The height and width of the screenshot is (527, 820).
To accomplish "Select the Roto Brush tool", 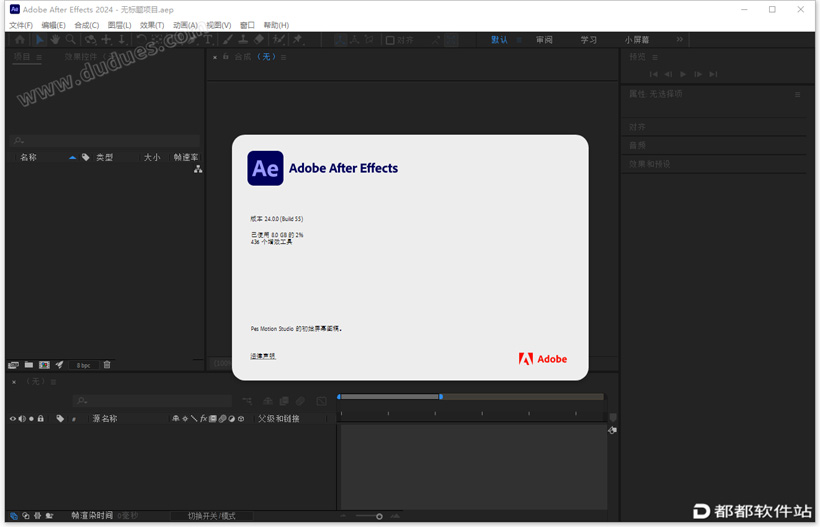I will tap(279, 40).
